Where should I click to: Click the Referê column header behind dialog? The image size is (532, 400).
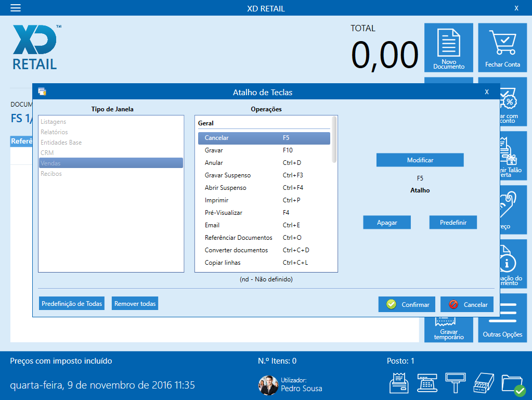coord(22,141)
